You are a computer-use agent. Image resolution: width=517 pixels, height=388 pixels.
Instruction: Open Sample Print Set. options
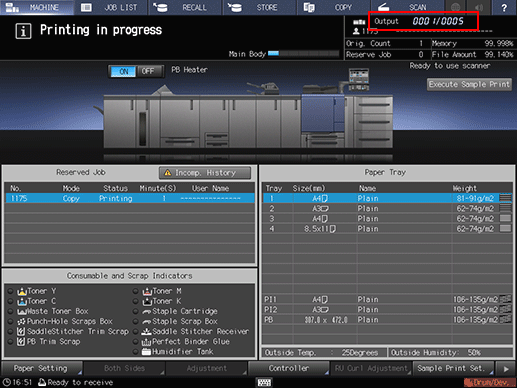pyautogui.click(x=453, y=369)
